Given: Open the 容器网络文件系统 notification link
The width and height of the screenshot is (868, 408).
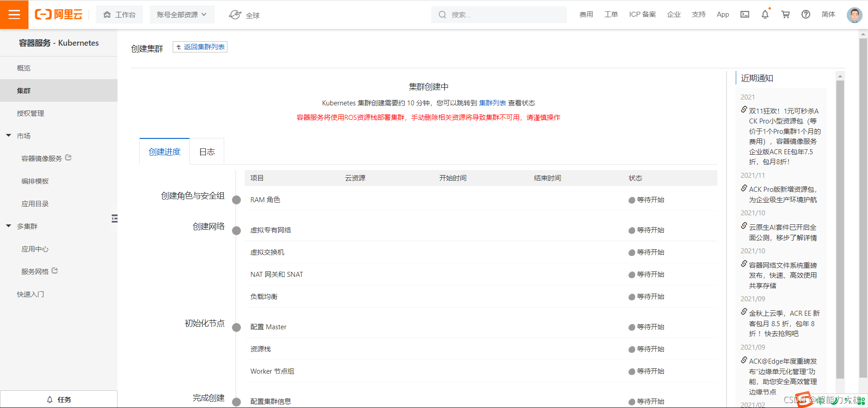Looking at the screenshot, I should 783,275.
